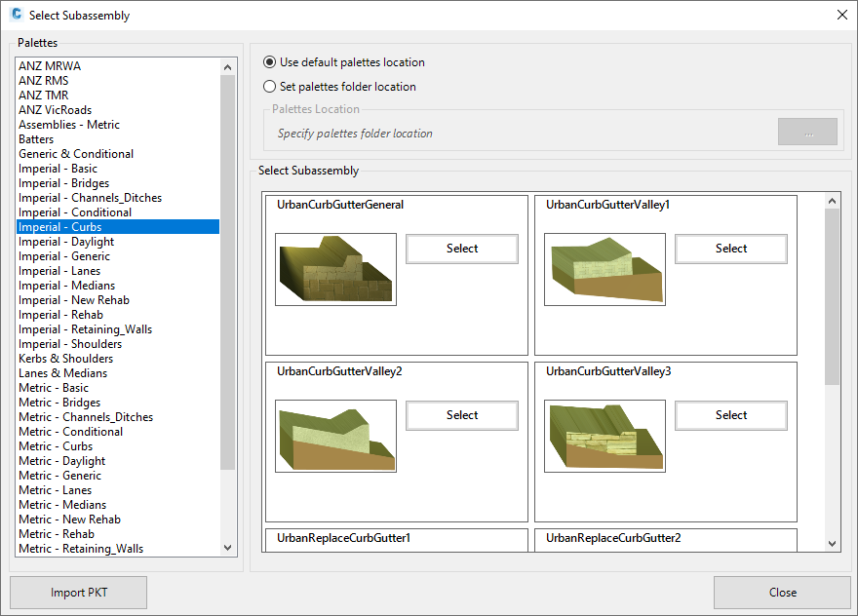Open the Assemblies - Metric palette
Image resolution: width=858 pixels, height=616 pixels.
coord(118,125)
